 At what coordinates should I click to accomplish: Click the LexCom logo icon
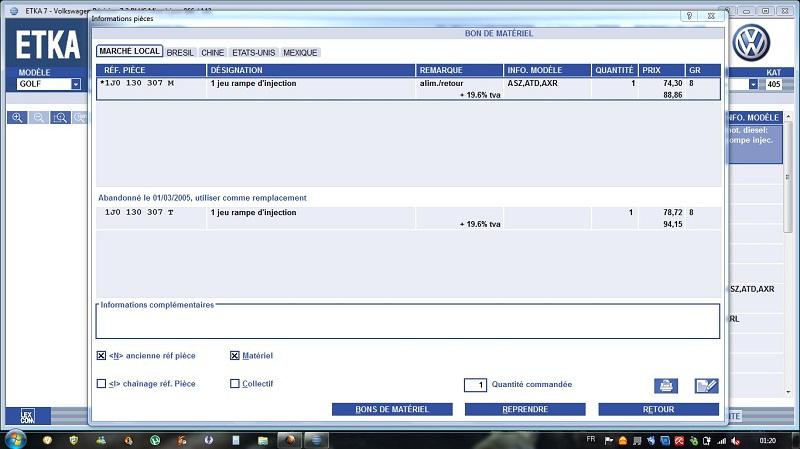point(28,416)
